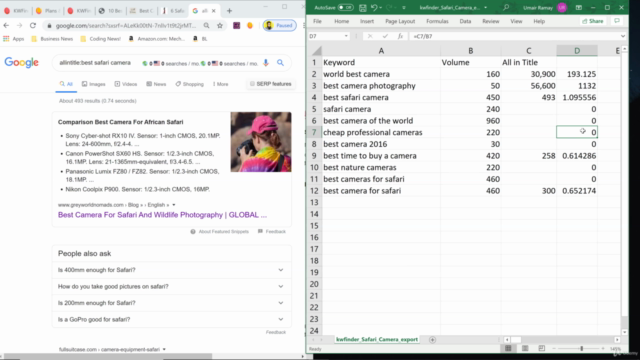Submit search with Google blue magnifier button
640x360 pixels.
coord(280,63)
